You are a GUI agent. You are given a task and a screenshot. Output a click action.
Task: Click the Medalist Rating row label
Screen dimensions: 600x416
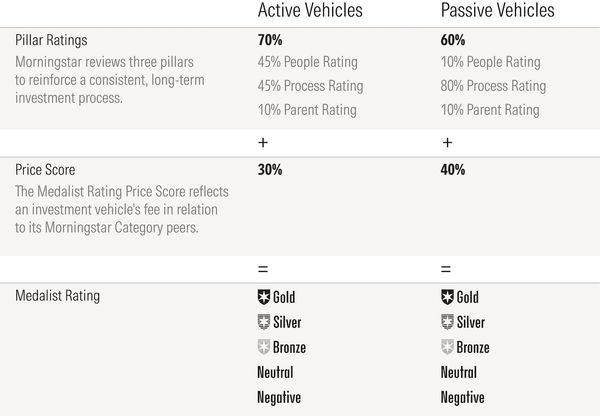[57, 296]
